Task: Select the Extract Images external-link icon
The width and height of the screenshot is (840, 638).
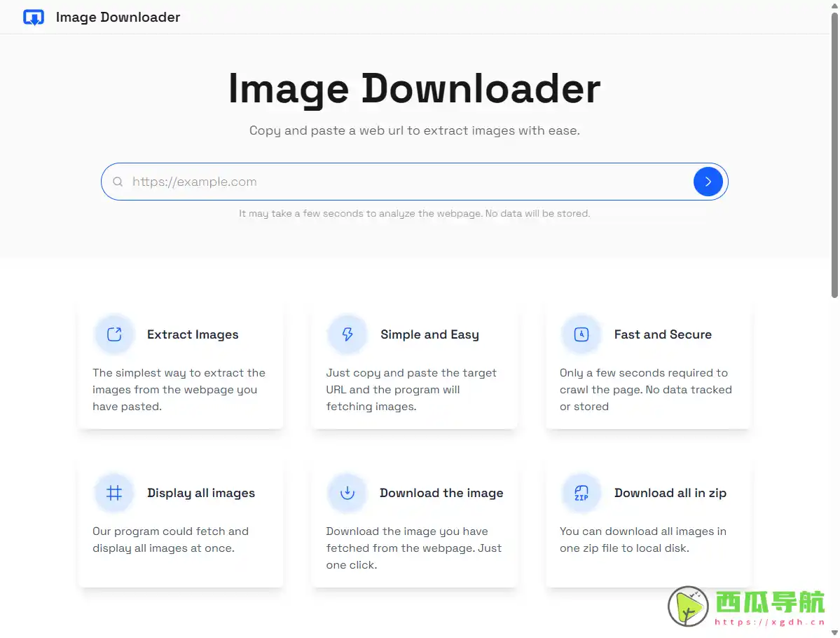Action: pyautogui.click(x=113, y=334)
